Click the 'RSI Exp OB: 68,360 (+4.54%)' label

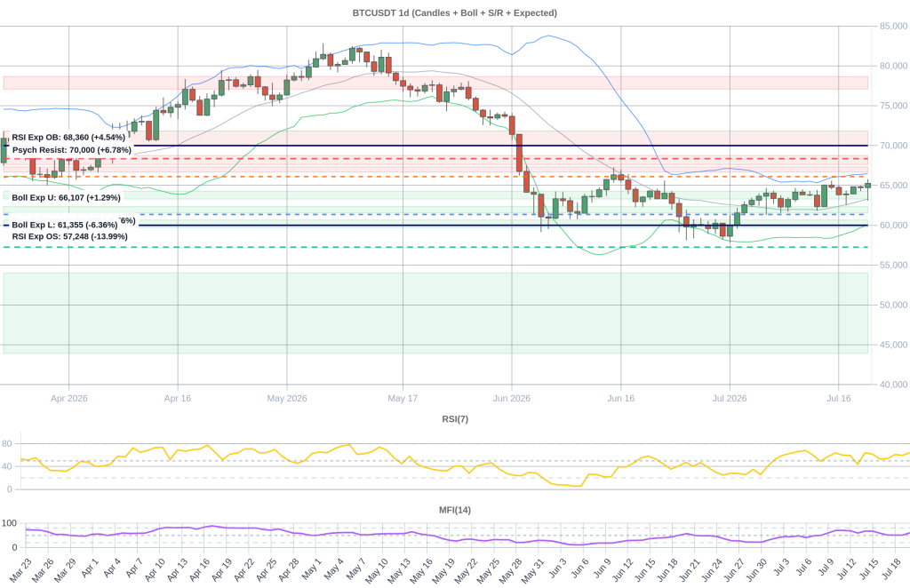click(x=68, y=138)
